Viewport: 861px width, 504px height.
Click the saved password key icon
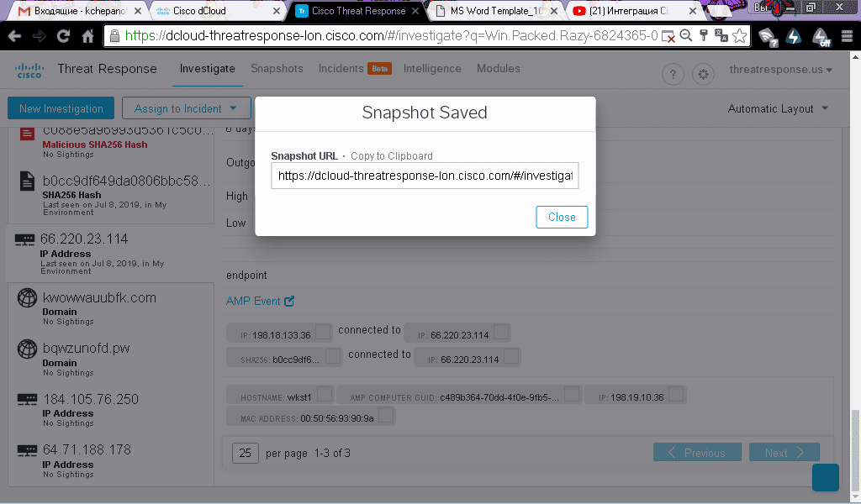click(704, 36)
